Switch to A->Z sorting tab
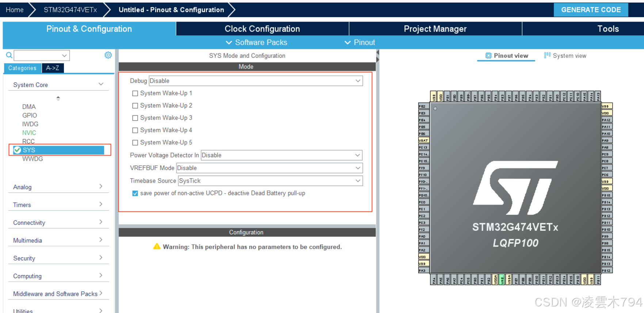The width and height of the screenshot is (644, 313). click(x=53, y=68)
